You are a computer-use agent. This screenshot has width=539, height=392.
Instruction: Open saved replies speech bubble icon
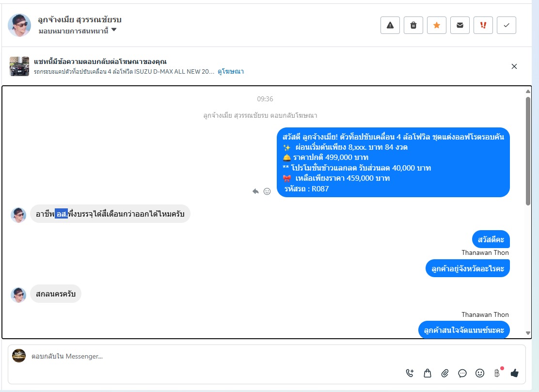tap(462, 373)
